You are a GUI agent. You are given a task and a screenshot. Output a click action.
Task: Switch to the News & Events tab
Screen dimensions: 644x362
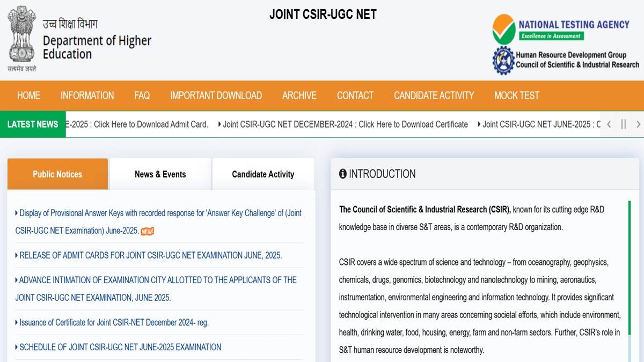click(x=160, y=174)
